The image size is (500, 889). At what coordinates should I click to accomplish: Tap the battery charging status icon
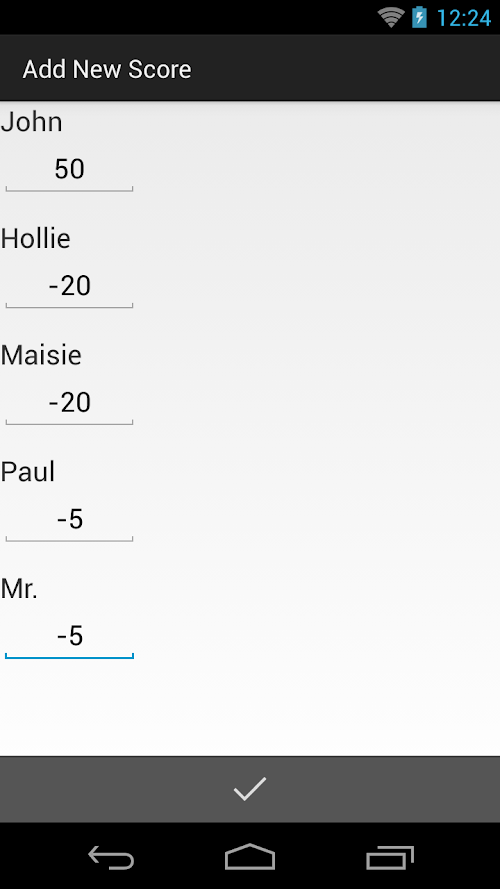419,17
